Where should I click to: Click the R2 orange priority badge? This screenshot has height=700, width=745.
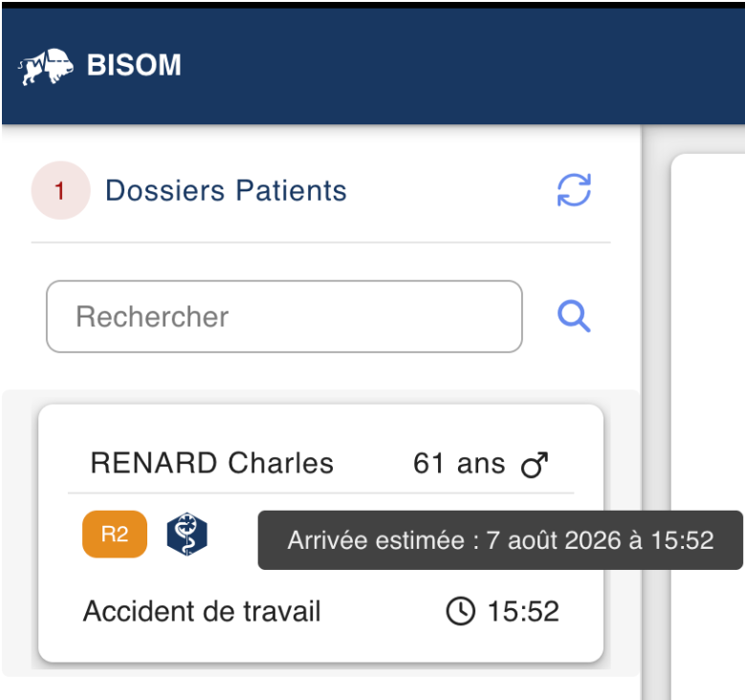(x=115, y=535)
